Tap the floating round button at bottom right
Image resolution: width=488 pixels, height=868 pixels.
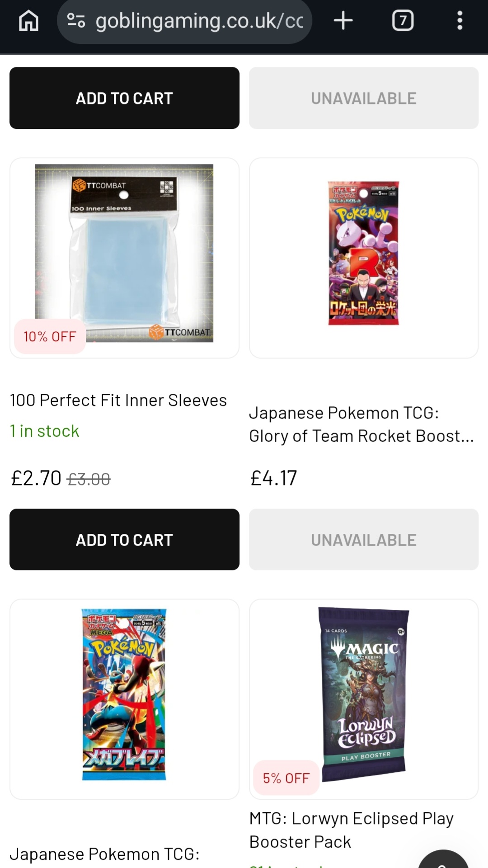point(444,861)
